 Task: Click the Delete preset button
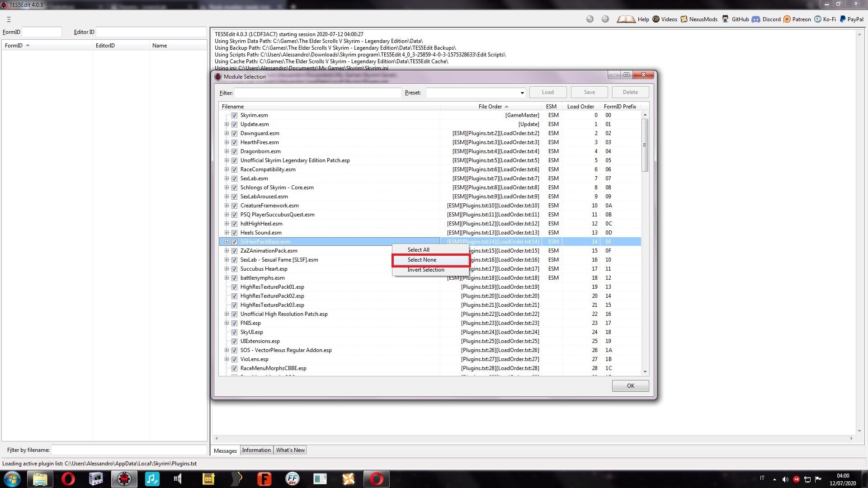click(x=630, y=92)
